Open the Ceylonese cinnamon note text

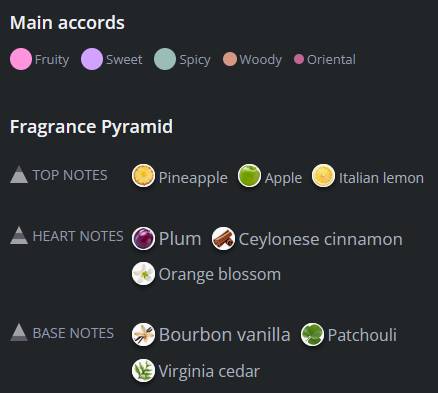click(x=321, y=239)
